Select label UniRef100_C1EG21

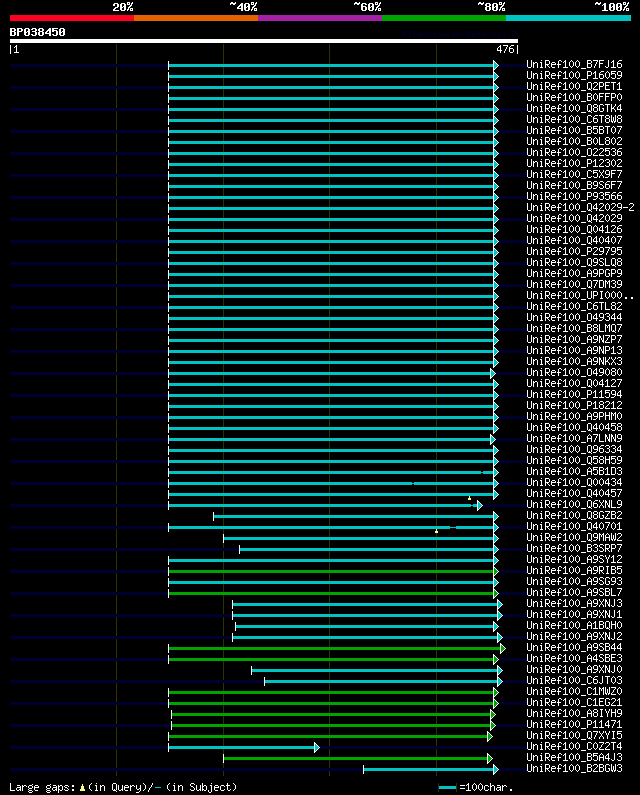tap(574, 702)
